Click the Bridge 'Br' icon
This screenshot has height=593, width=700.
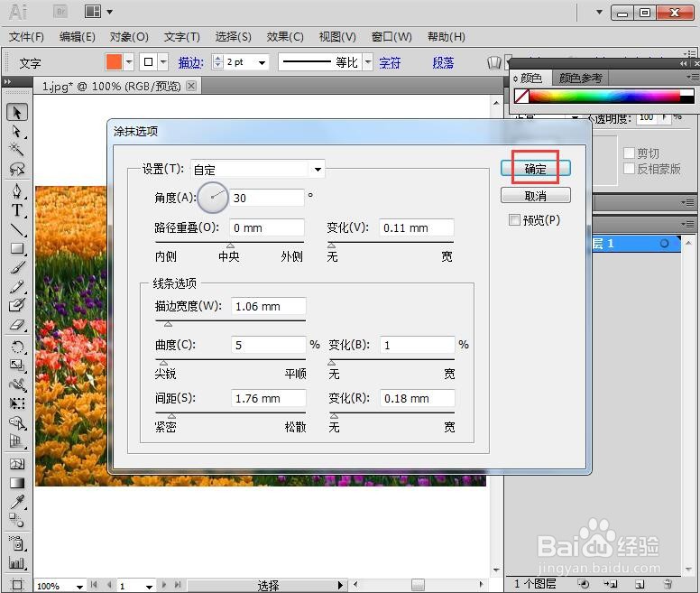coord(60,12)
